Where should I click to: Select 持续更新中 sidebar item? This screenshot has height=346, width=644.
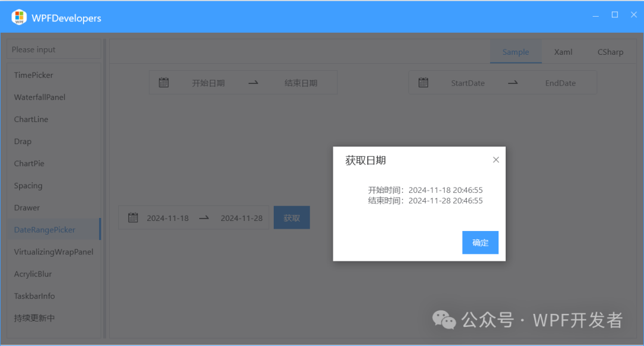tap(54, 318)
